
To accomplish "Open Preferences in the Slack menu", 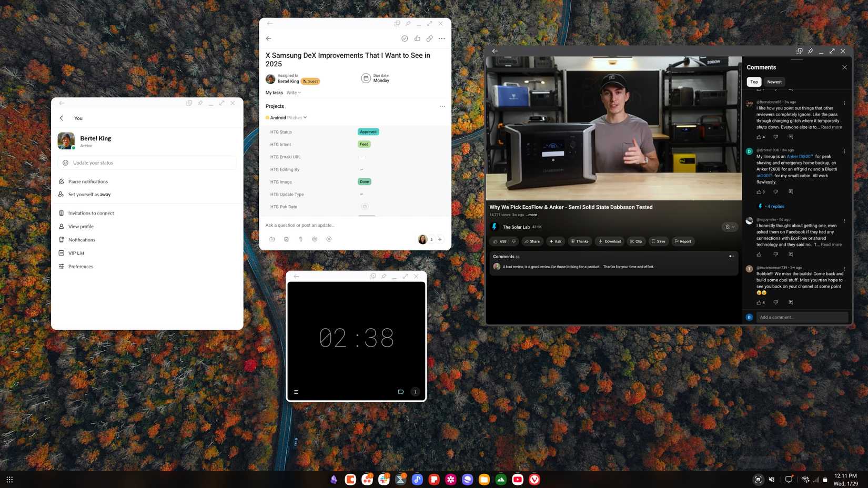I will (80, 266).
